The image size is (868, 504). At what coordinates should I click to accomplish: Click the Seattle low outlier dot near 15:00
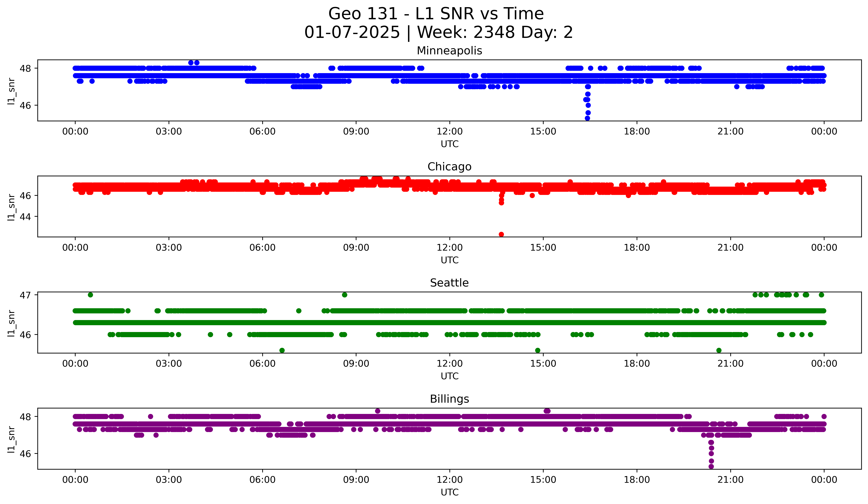(537, 350)
